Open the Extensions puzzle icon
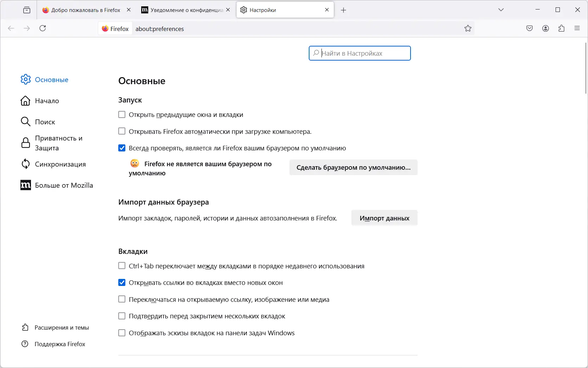Image resolution: width=588 pixels, height=368 pixels. pos(562,29)
